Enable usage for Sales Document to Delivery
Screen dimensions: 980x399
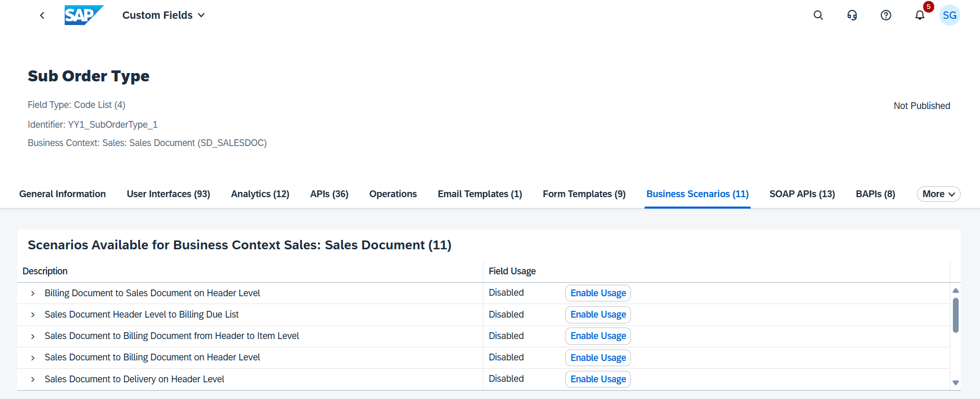(598, 379)
